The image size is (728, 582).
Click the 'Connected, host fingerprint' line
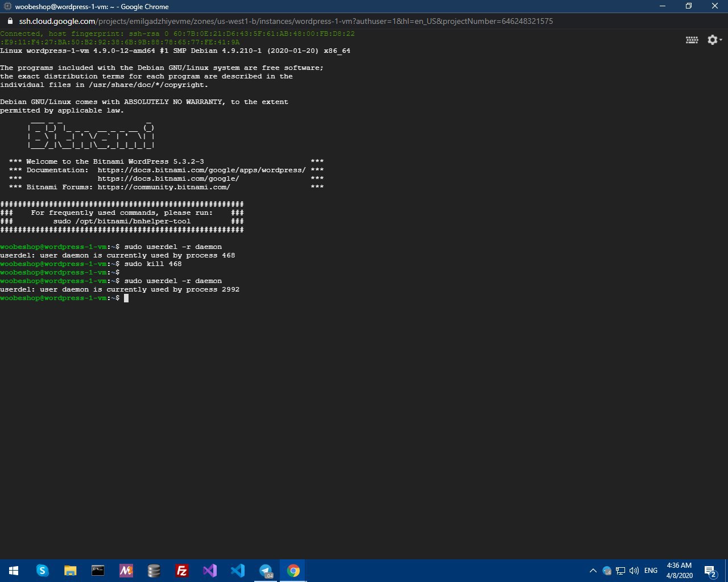tap(177, 34)
